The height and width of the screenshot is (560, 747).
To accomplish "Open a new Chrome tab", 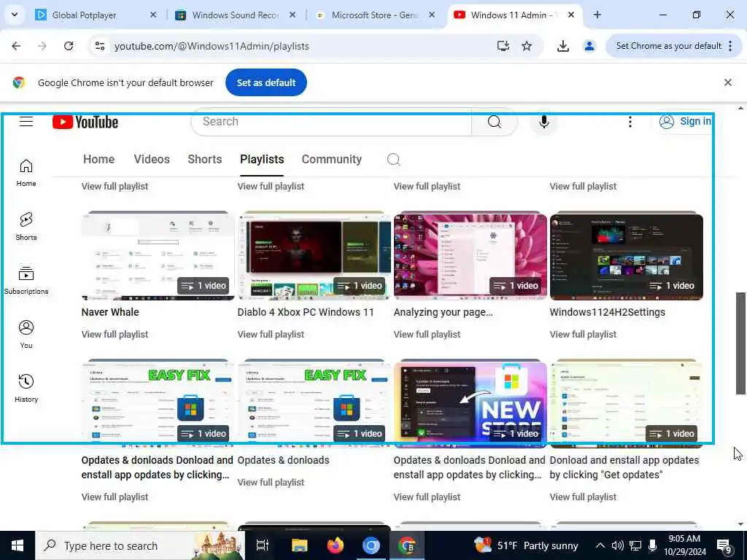I will tap(597, 15).
